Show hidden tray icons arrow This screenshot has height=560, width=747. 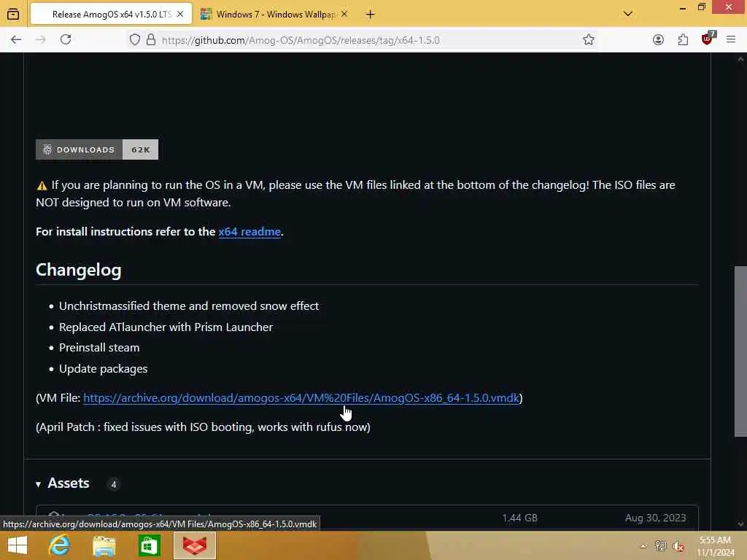click(643, 546)
